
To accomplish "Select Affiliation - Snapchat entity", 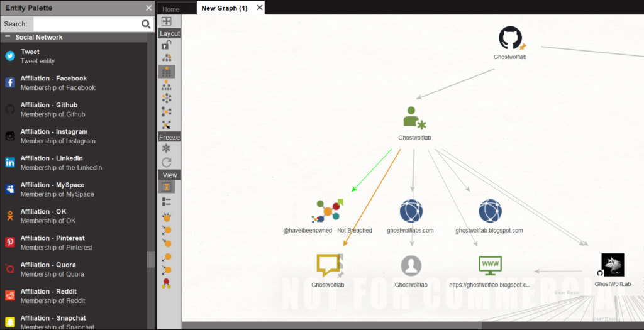I will pos(74,321).
